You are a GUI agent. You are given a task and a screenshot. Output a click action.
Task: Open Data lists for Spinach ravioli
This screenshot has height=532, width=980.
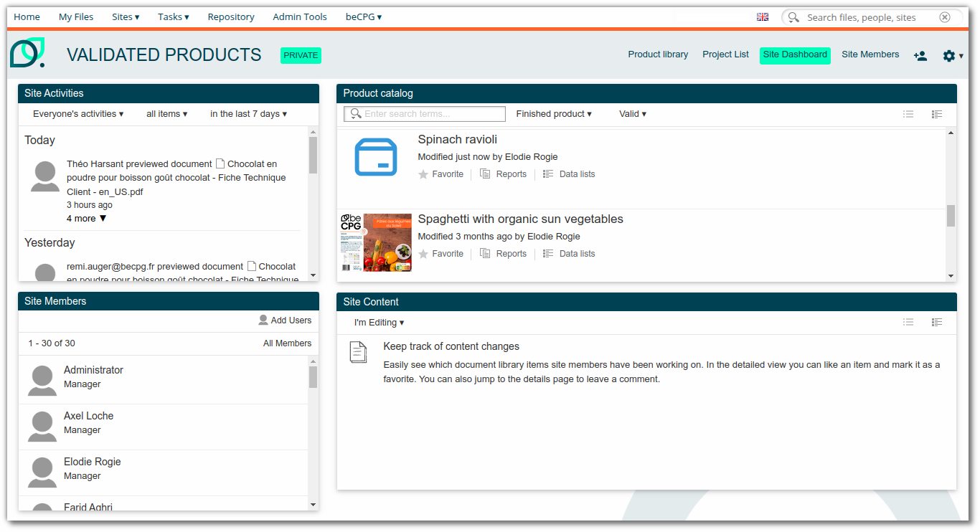tap(576, 174)
